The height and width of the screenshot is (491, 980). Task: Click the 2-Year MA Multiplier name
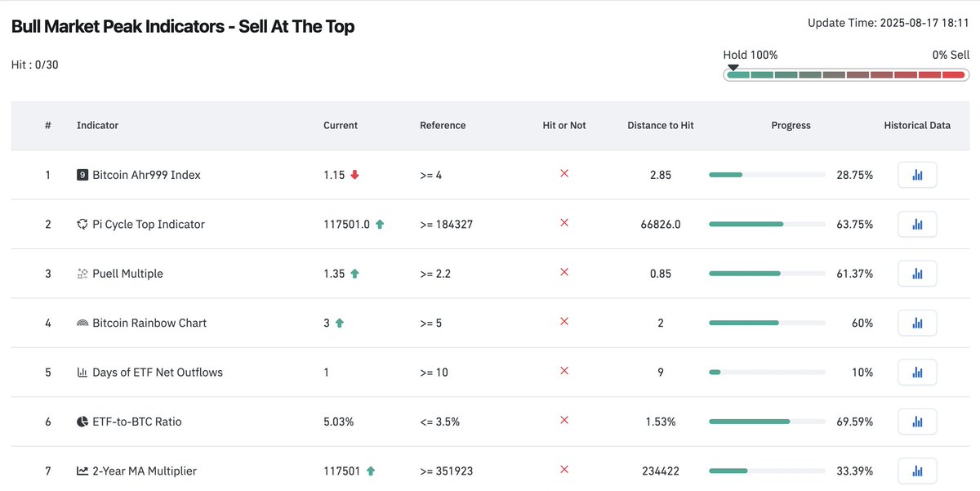pyautogui.click(x=145, y=471)
